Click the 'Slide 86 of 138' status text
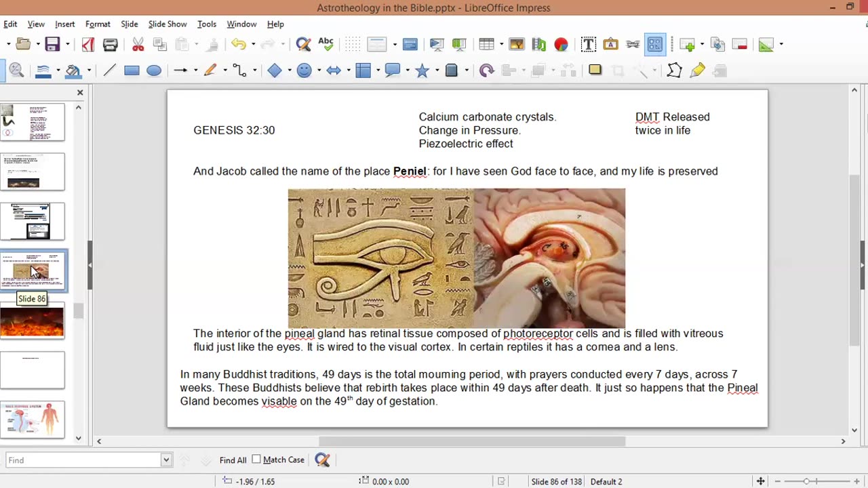Image resolution: width=868 pixels, height=488 pixels. pyautogui.click(x=557, y=481)
